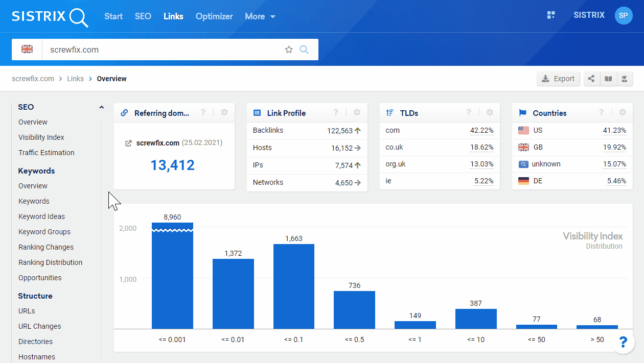Open the handbook book icon
The height and width of the screenshot is (363, 644).
click(608, 79)
